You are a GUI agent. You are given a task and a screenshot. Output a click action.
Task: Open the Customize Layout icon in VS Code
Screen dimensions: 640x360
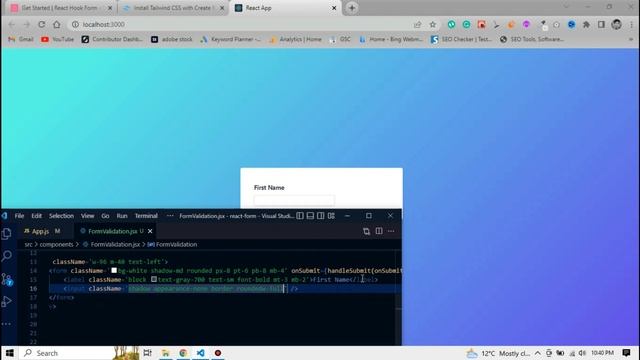pyautogui.click(x=331, y=216)
